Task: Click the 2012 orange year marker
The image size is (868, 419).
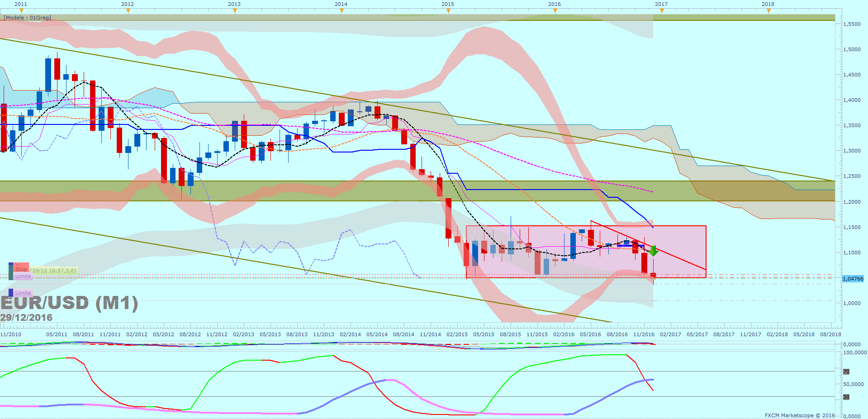Action: tap(128, 11)
